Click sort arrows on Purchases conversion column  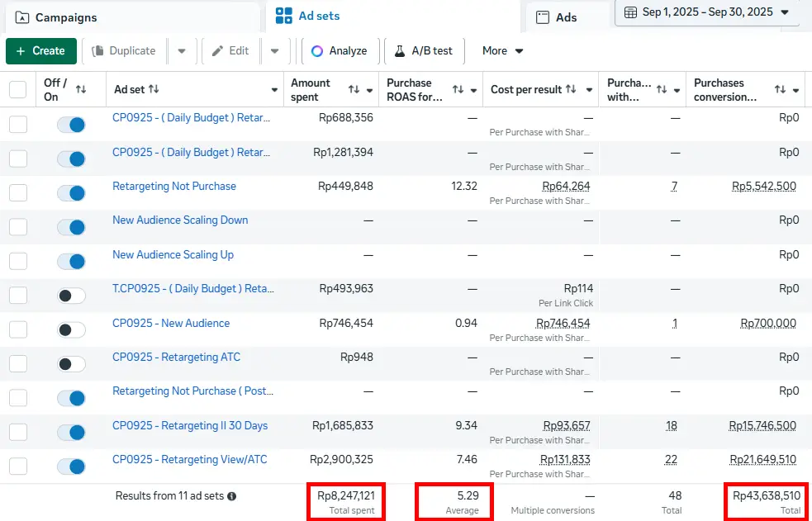click(x=779, y=89)
